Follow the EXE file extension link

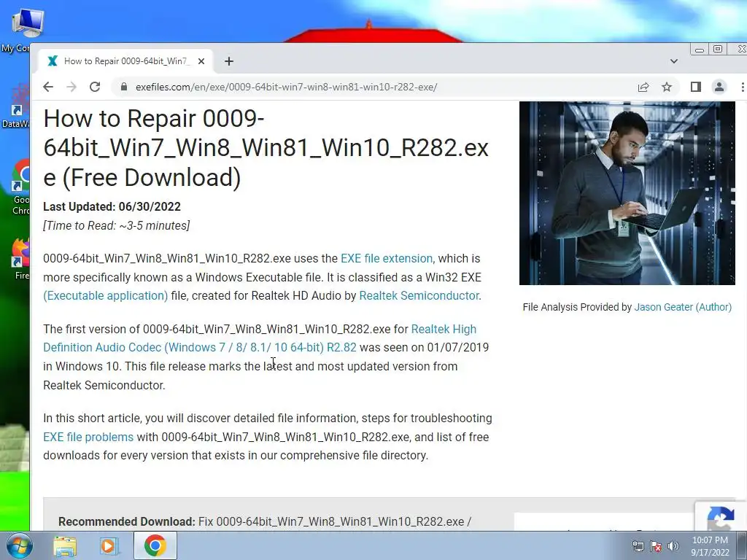click(387, 259)
